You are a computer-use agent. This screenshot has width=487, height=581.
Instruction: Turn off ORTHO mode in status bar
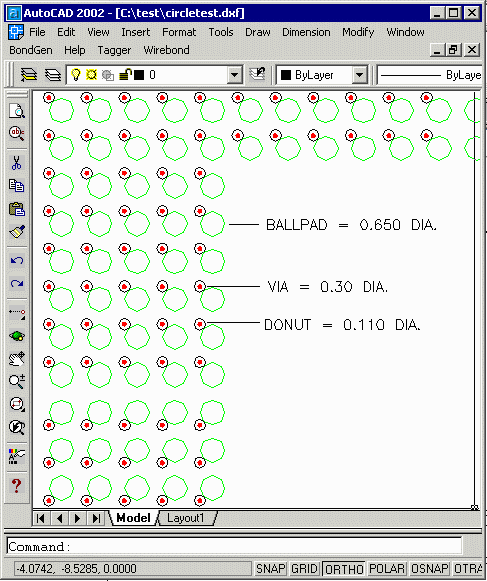344,568
